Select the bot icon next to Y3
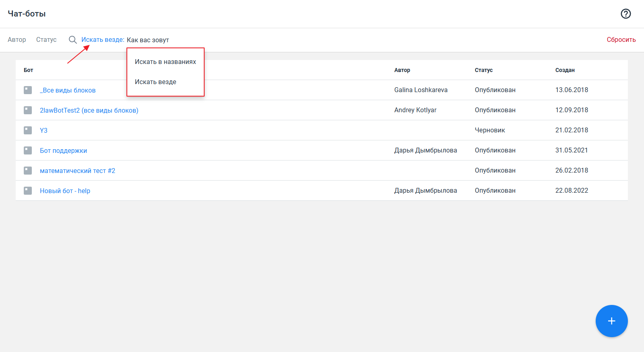Viewport: 644px width, 352px height. click(x=28, y=130)
